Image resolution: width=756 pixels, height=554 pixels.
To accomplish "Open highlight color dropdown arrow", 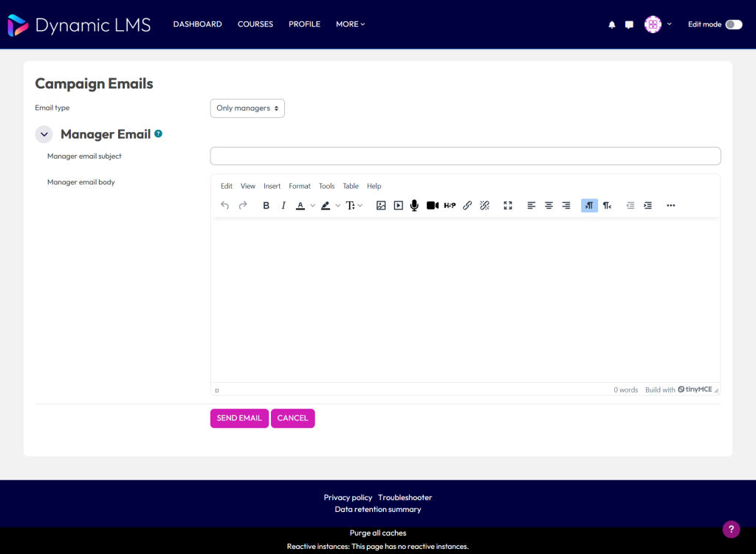I will (337, 206).
